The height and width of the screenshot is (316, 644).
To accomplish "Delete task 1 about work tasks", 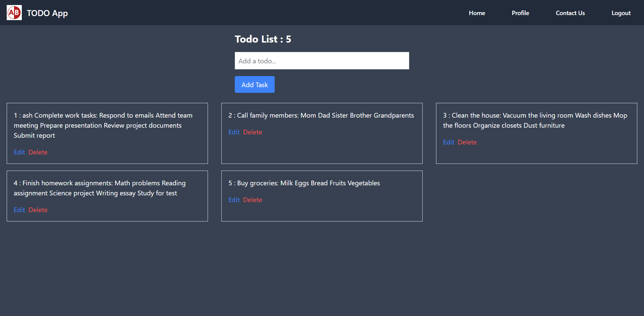I will (38, 152).
